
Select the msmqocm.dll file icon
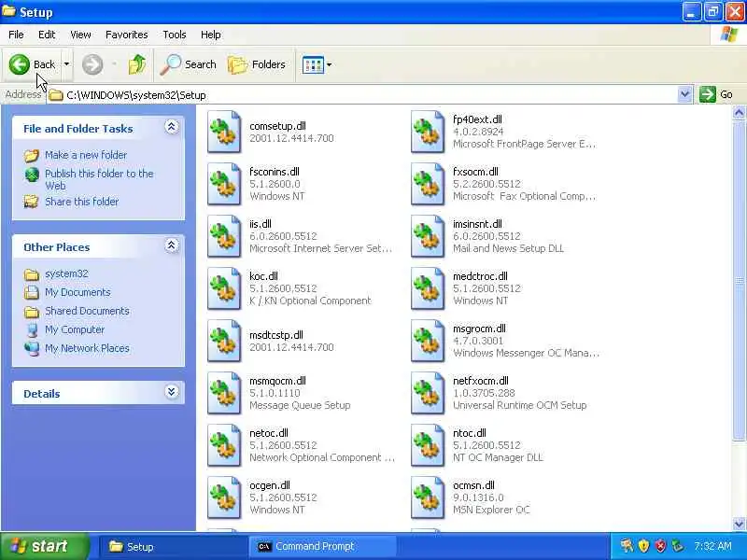coord(224,393)
